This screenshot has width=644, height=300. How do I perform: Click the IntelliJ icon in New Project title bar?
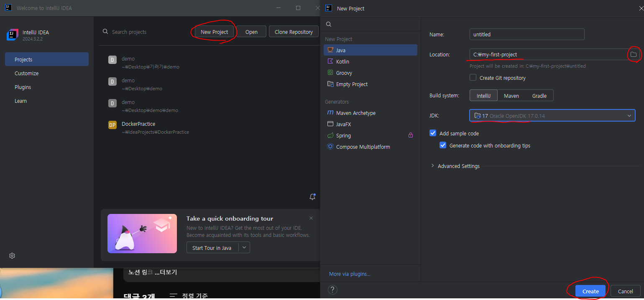(x=329, y=8)
